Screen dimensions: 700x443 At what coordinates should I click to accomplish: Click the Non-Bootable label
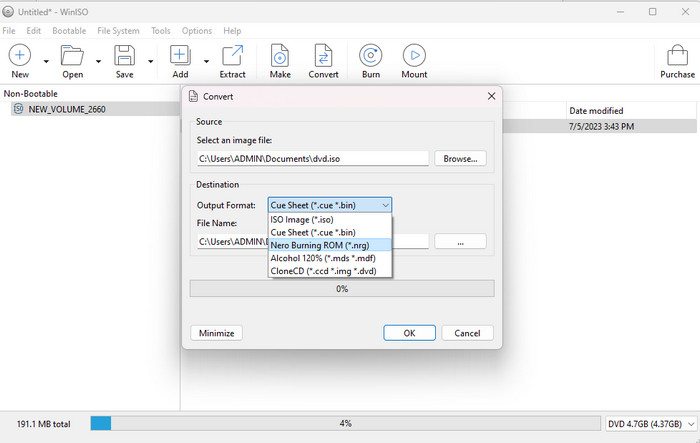coord(31,94)
